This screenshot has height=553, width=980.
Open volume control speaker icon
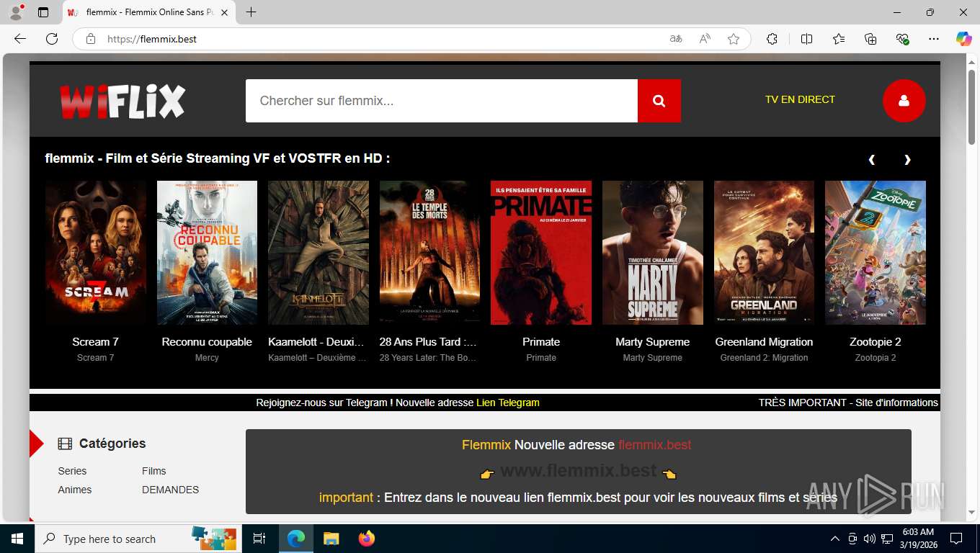[869, 539]
